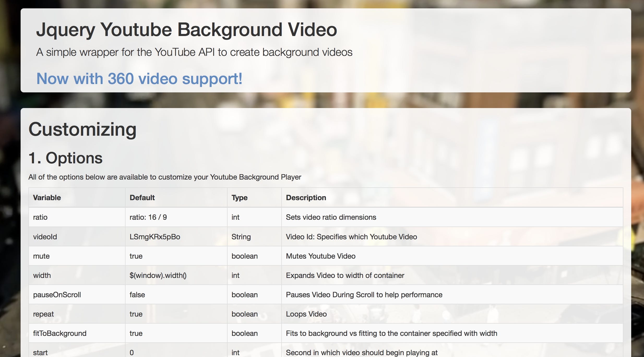Click the 'Loops Video' description
Screen dimensions: 644x357
(x=306, y=314)
